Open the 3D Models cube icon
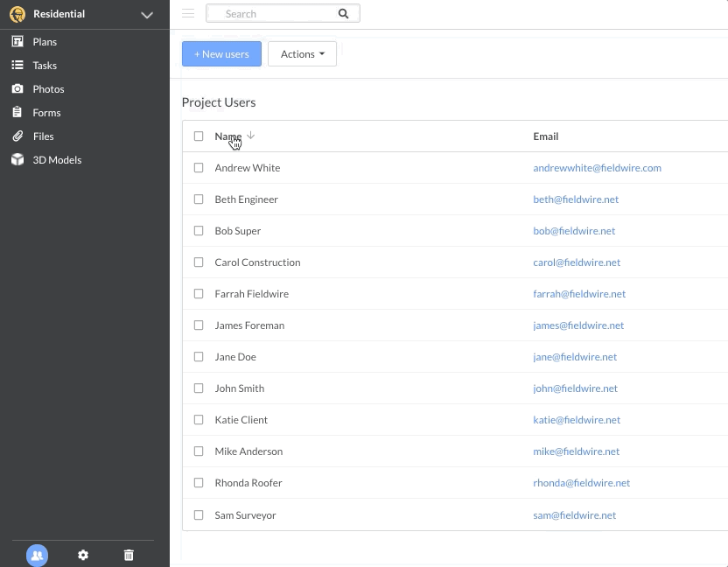728x567 pixels. 17,160
